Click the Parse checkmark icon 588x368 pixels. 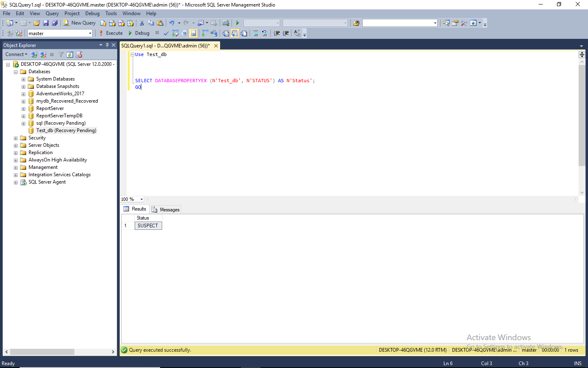click(x=166, y=33)
